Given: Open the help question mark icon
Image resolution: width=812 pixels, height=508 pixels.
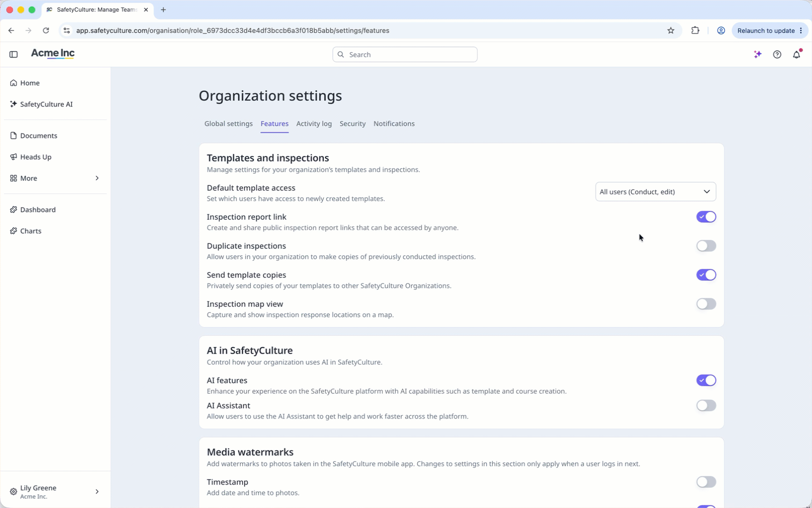Looking at the screenshot, I should coord(777,55).
